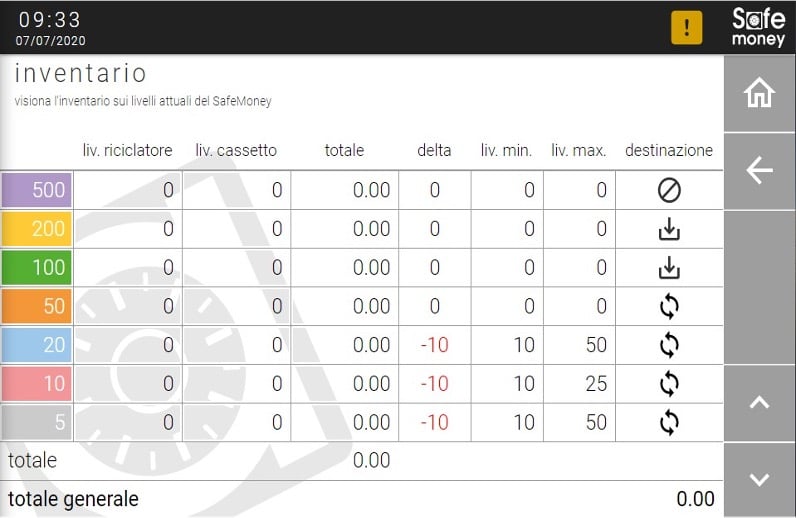The height and width of the screenshot is (518, 796).
Task: Click the 'totale' row label at bottom
Action: pos(32,461)
